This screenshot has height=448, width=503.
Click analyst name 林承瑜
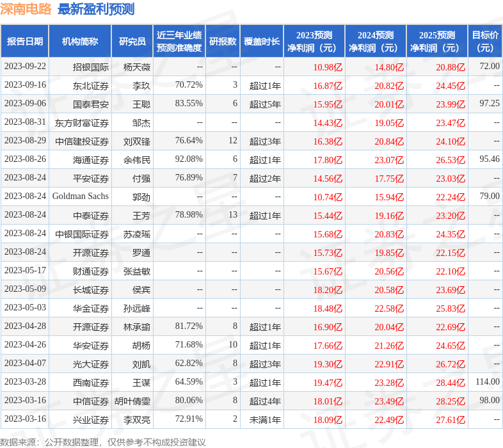(x=137, y=327)
